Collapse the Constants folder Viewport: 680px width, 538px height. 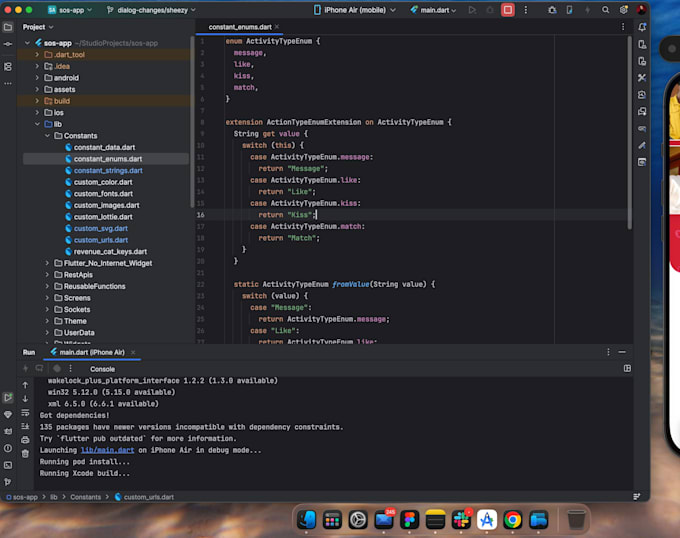(47, 136)
